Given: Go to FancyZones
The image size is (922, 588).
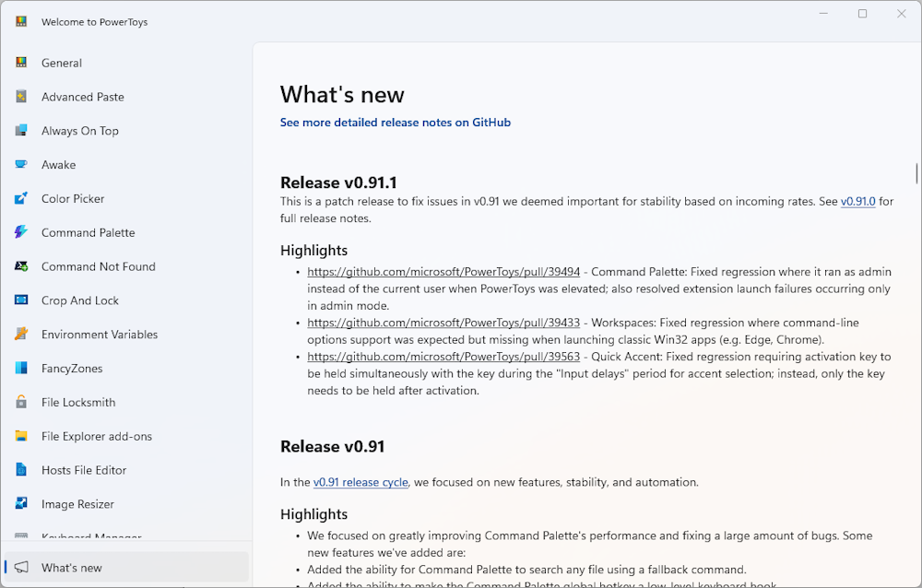Looking at the screenshot, I should [x=126, y=368].
